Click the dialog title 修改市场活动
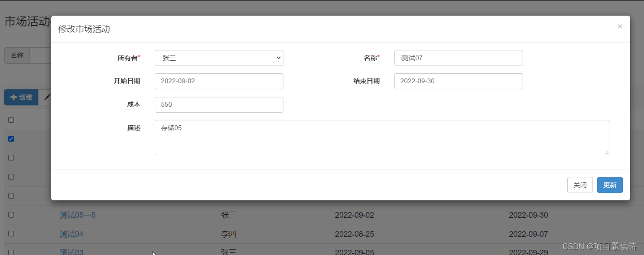The height and width of the screenshot is (255, 644). [x=84, y=29]
